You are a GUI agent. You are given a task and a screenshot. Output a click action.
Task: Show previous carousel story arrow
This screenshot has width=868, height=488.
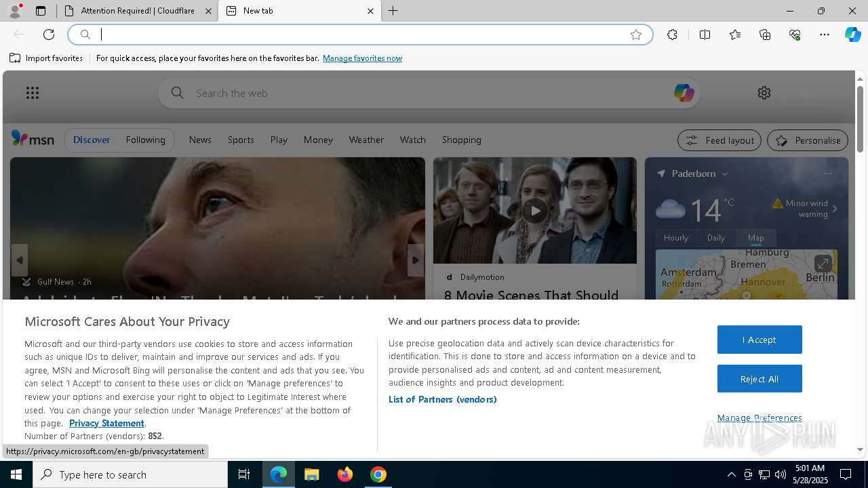[20, 260]
